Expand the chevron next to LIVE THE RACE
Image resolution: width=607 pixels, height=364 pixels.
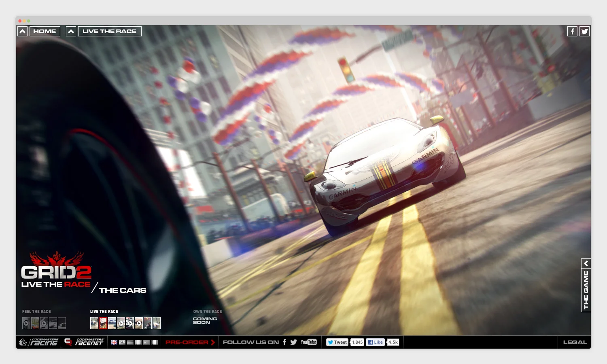coord(71,31)
